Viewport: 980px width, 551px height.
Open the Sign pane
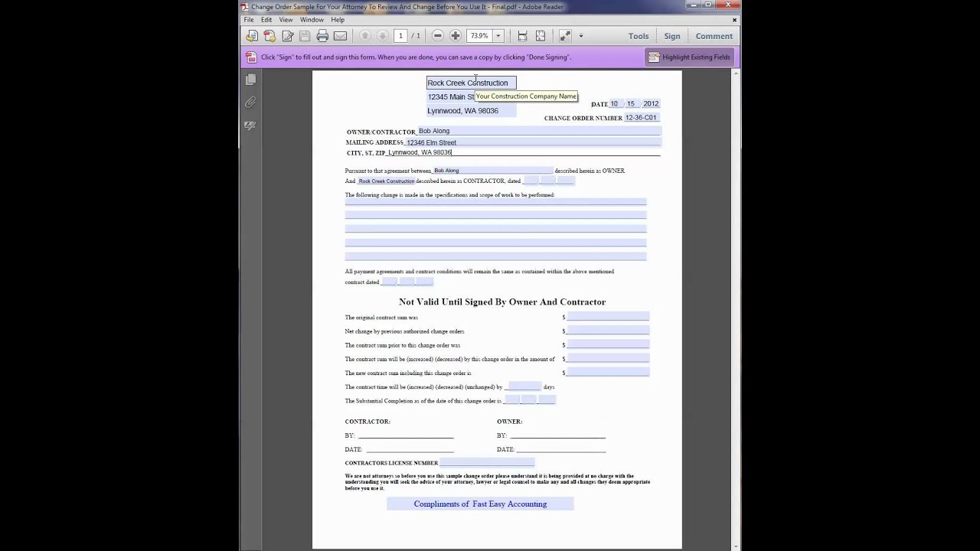pyautogui.click(x=672, y=36)
